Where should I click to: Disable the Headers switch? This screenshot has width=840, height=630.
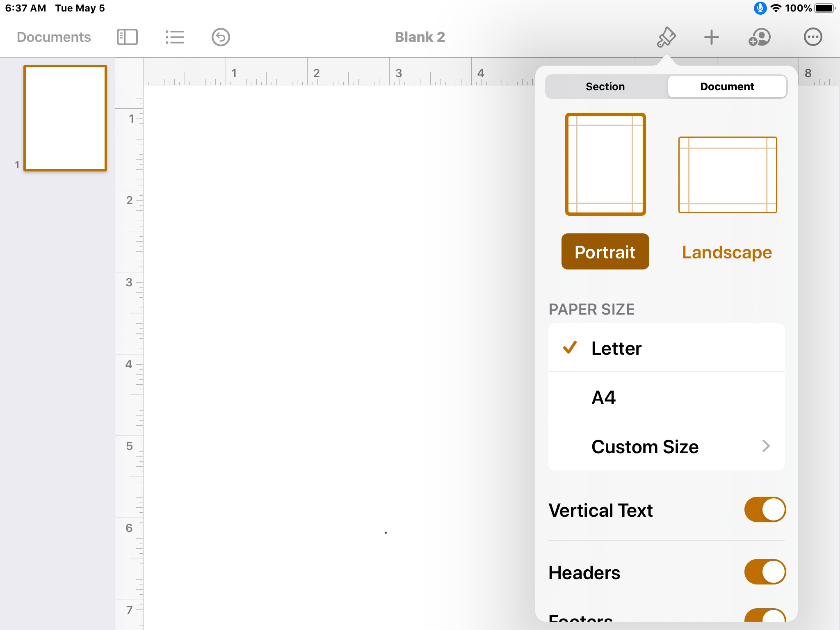765,572
